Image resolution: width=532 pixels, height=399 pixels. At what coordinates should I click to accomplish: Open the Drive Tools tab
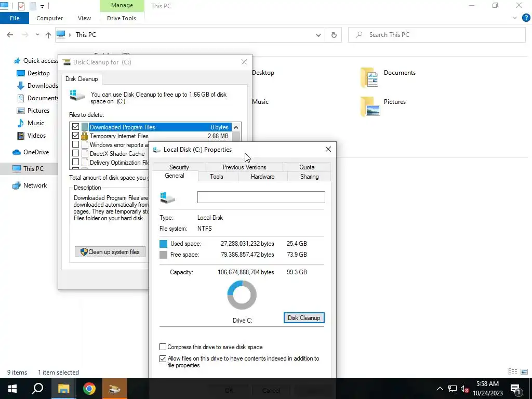pos(122,18)
